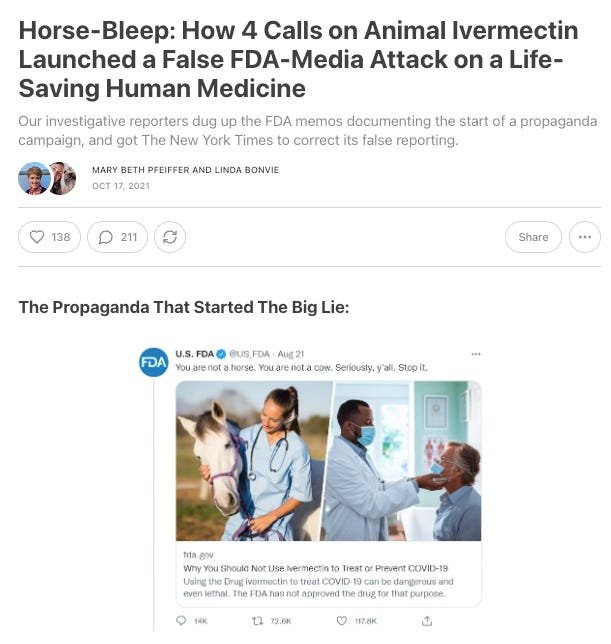Open the fda.gov link card headline about ivermectin
Image resolution: width=611 pixels, height=644 pixels.
coord(315,568)
